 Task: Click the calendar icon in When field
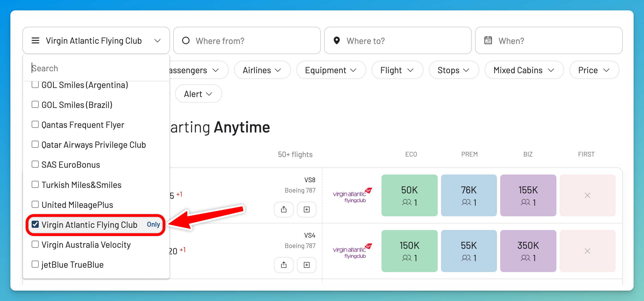point(488,40)
